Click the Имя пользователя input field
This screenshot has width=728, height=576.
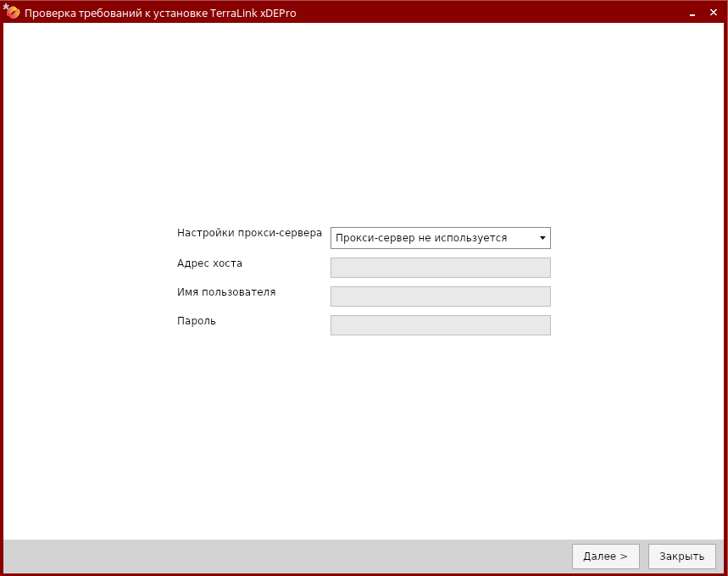(x=440, y=296)
